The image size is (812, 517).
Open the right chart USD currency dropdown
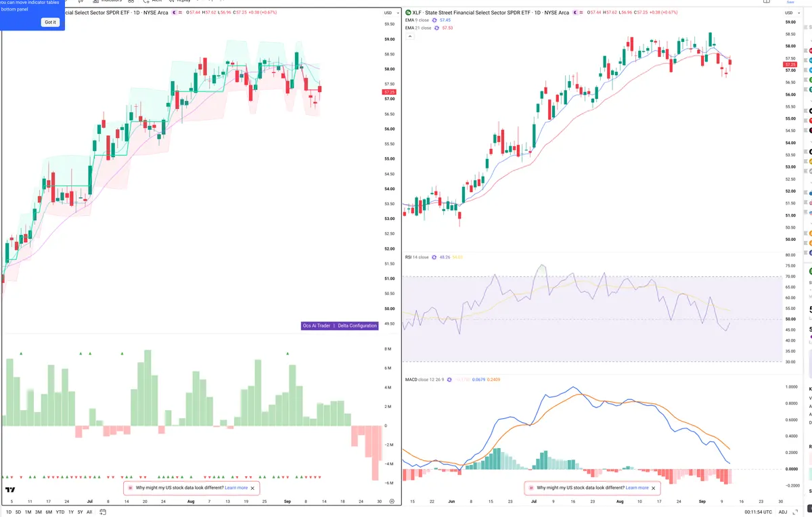(x=791, y=13)
